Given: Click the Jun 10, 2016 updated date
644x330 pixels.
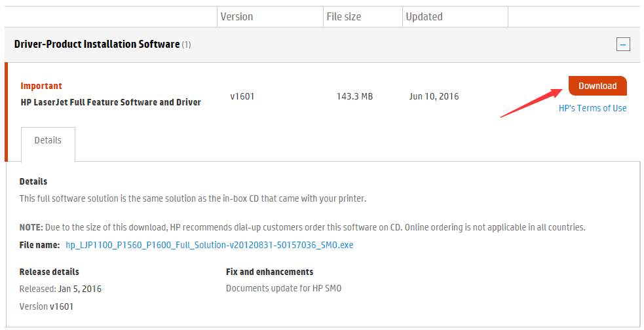Looking at the screenshot, I should pyautogui.click(x=434, y=96).
